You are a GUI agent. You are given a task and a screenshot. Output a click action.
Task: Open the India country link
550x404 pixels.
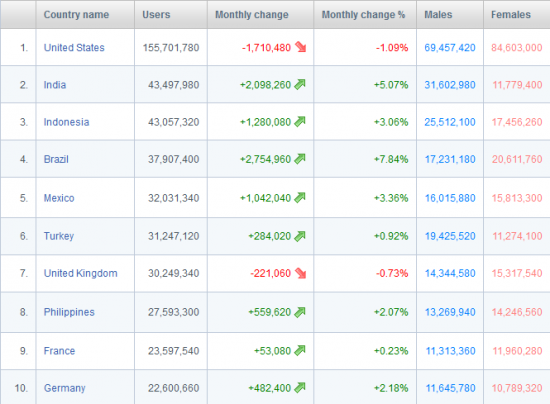tap(55, 85)
